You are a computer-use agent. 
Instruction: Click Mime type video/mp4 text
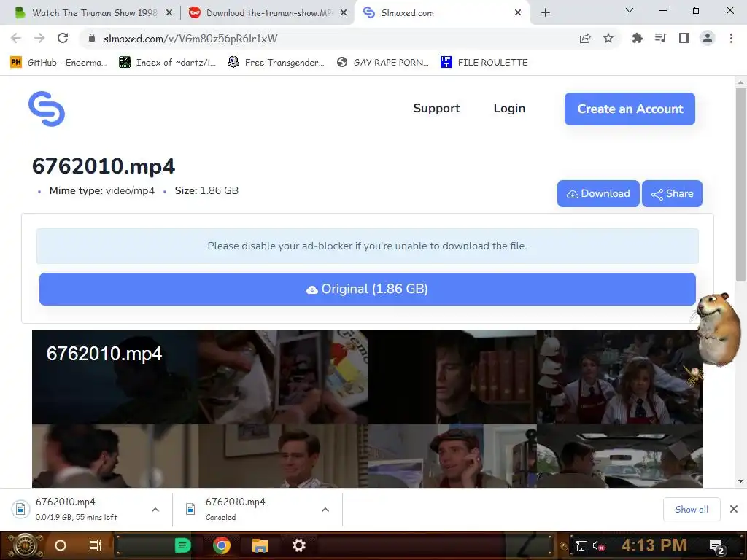tap(101, 190)
